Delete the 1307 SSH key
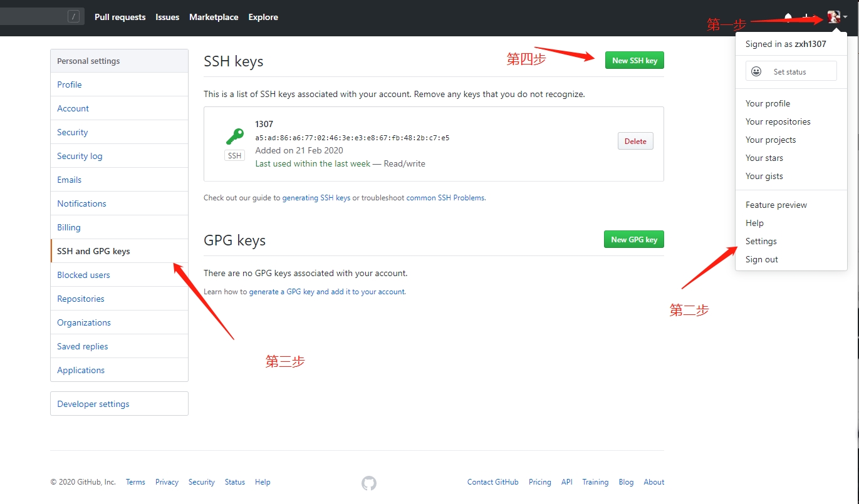Screen dimensions: 859x504 635,141
